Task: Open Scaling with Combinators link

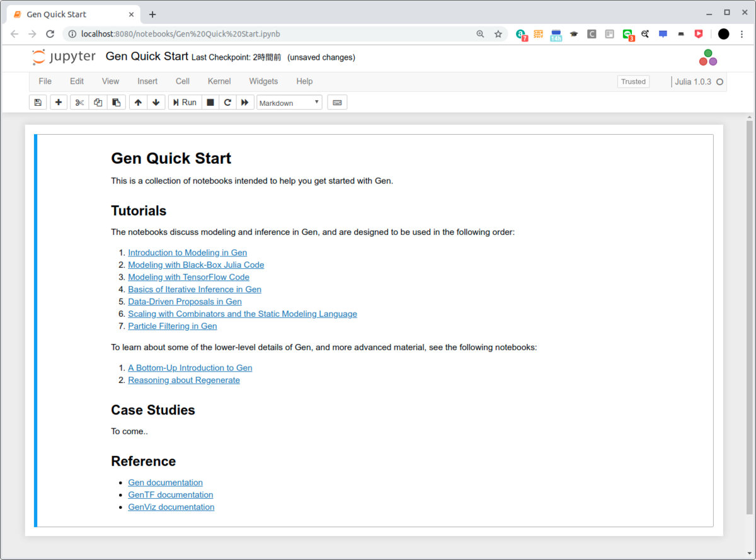Action: 243,314
